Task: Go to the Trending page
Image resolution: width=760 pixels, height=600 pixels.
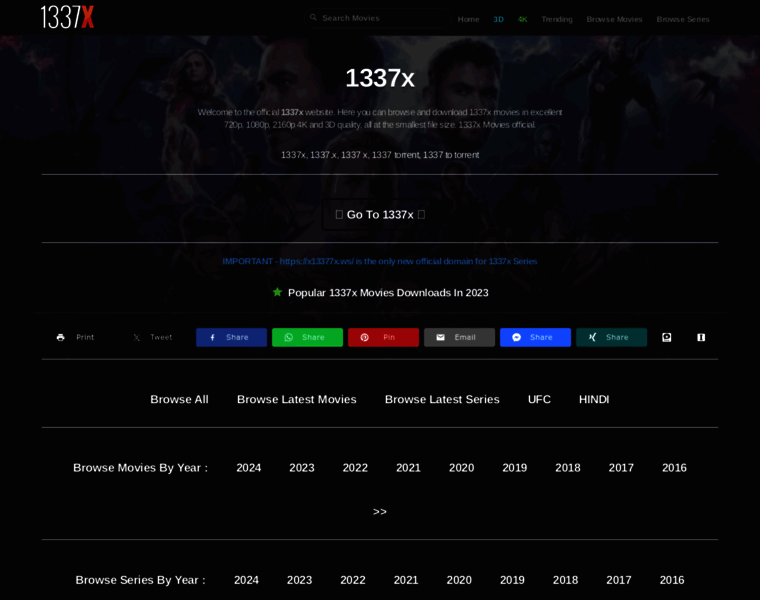Action: (x=557, y=19)
